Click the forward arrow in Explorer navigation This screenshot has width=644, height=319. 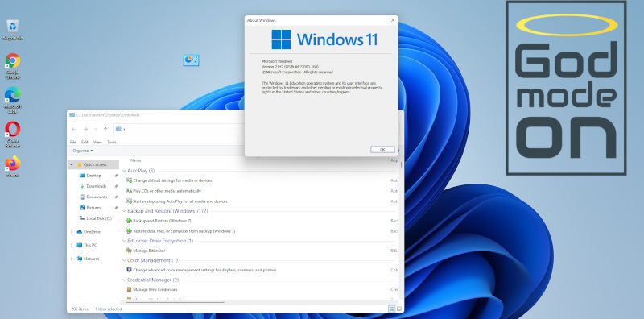(x=85, y=129)
